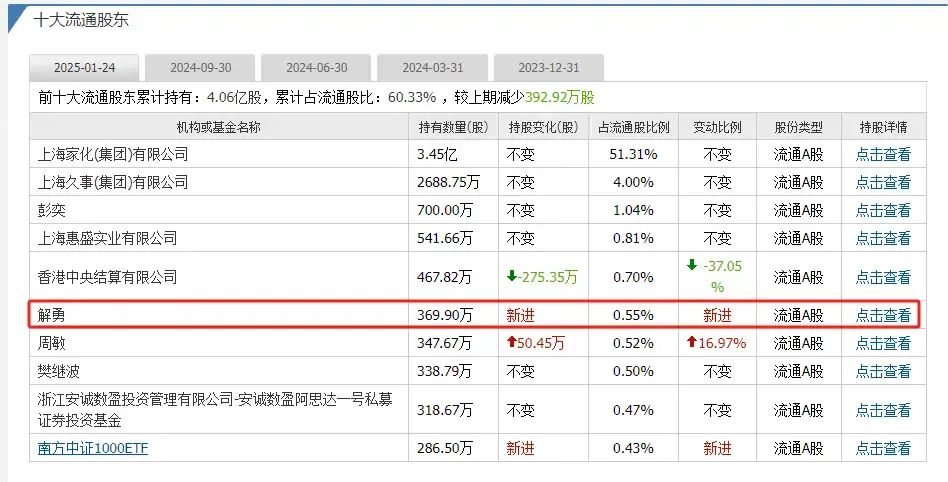The image size is (948, 482).
Task: Click 点击查看 in the 樊继波 row
Action: click(x=883, y=371)
